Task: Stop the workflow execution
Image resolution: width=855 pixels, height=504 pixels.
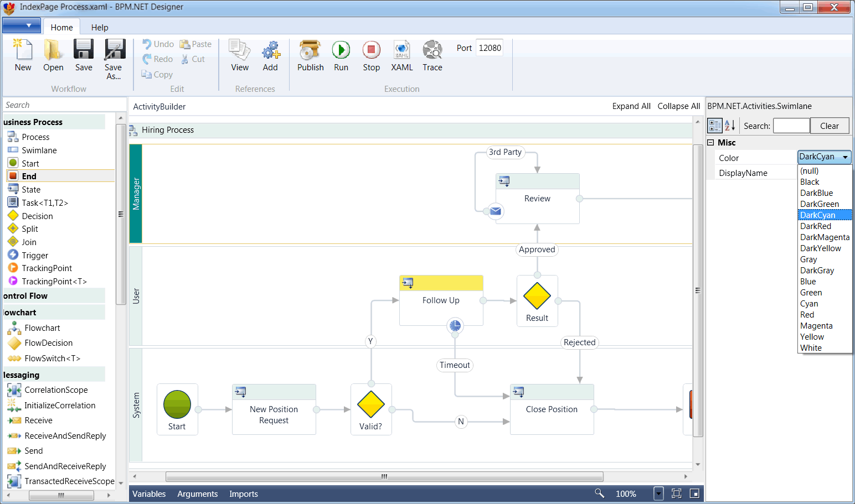Action: click(x=372, y=56)
